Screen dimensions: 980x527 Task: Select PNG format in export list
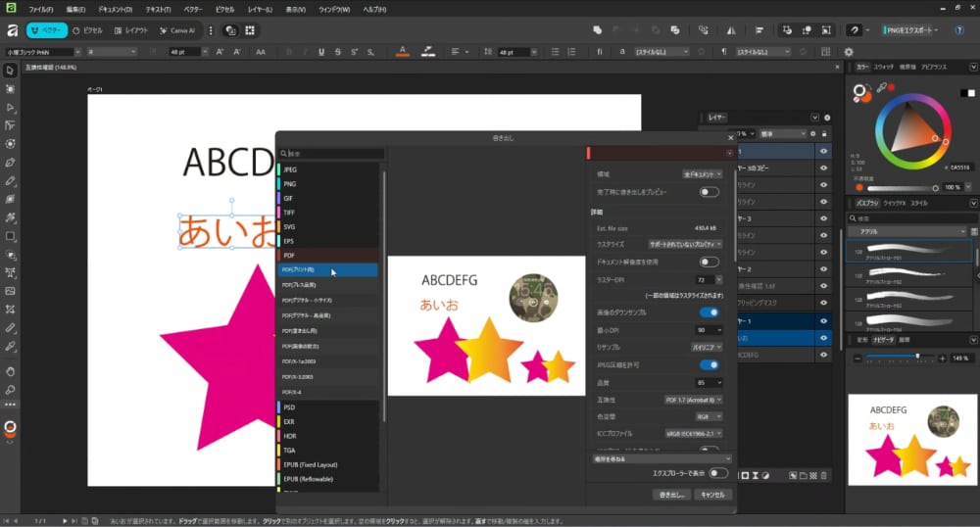290,183
